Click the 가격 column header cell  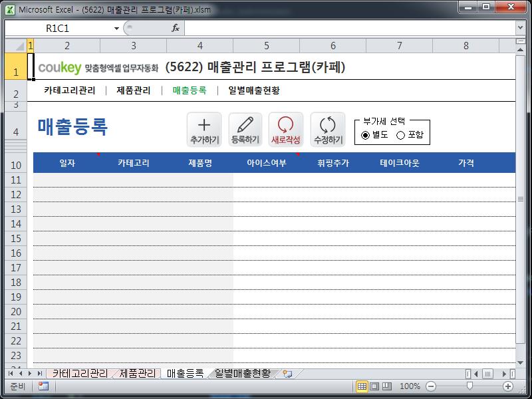point(466,163)
